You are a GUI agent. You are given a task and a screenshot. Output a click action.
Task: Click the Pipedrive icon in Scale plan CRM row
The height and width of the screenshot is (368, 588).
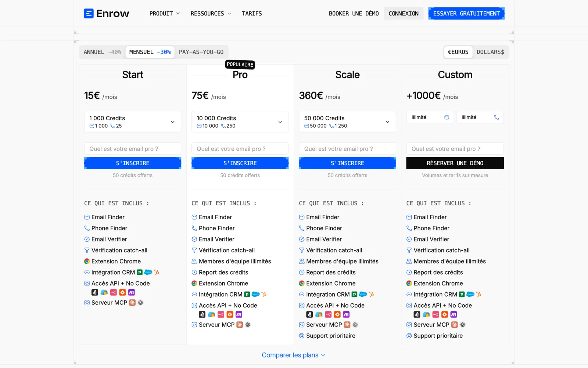[x=354, y=294]
